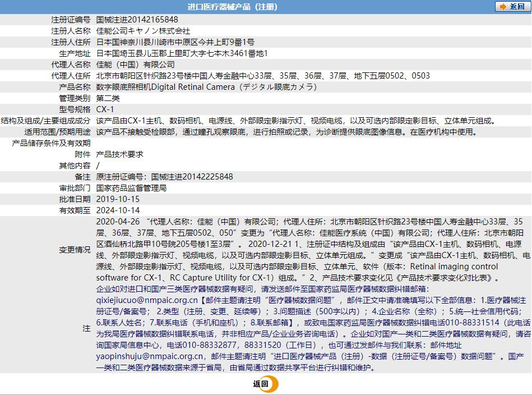This screenshot has height=395, width=532.
Task: Click composition text 该产品由CX-1主机、数码相机
Action: [148, 121]
